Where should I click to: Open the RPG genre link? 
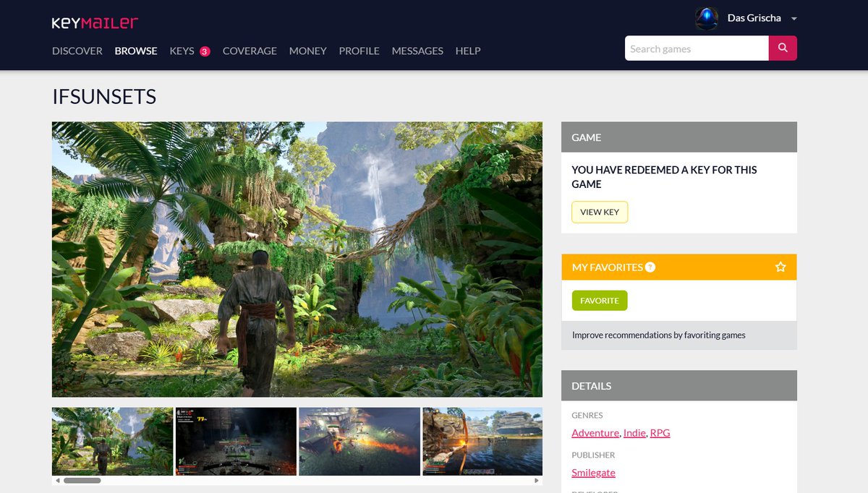[x=660, y=433]
